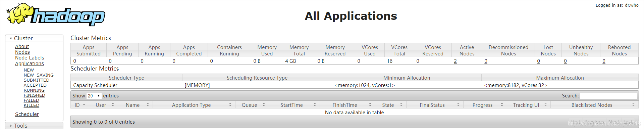The width and height of the screenshot is (644, 130).
Task: Go to Last page of entries
Action: tap(628, 122)
